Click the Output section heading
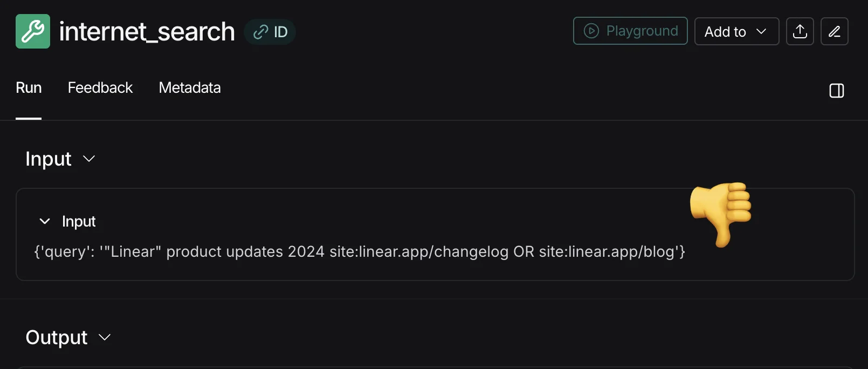Screen dimensions: 868x369 [57, 337]
